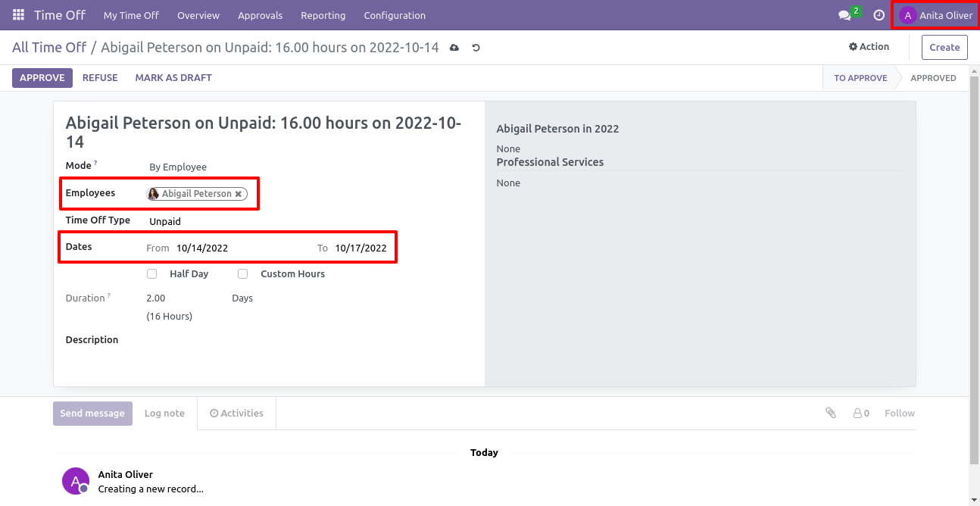Screen dimensions: 980x506
Task: Open the Anita Oliver user menu
Action: click(937, 15)
